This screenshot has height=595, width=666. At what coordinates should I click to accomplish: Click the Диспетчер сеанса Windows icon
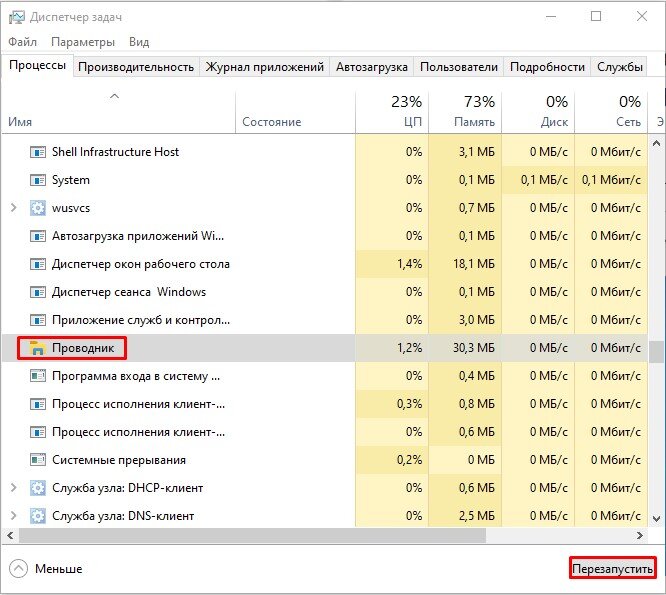pos(38,292)
